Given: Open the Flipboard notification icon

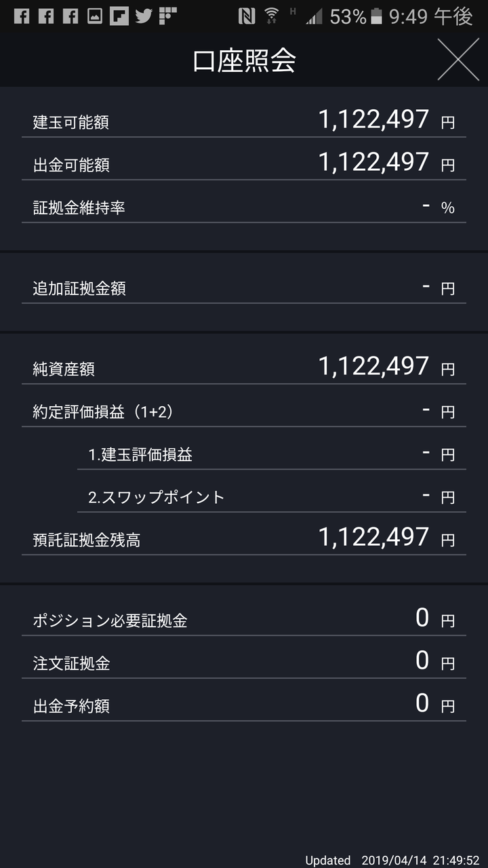Looking at the screenshot, I should coord(119,16).
